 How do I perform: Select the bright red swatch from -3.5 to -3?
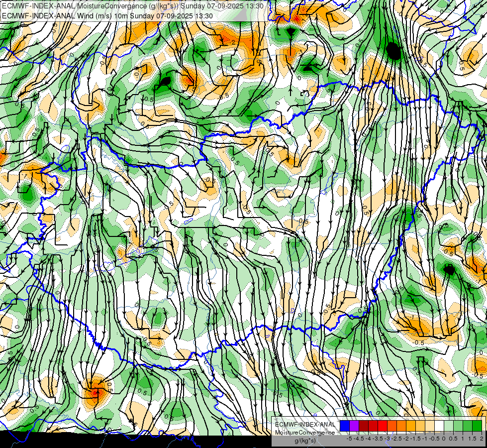(x=383, y=426)
